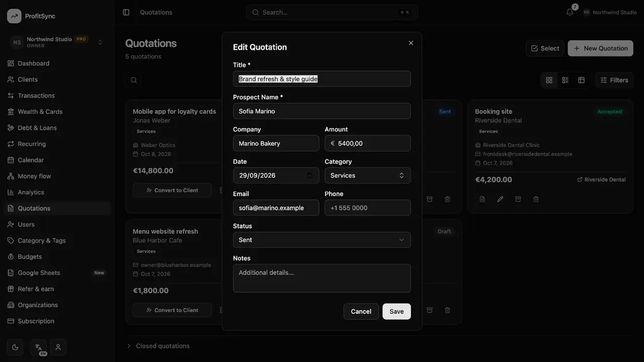Open the Status dropdown showing Sent
The height and width of the screenshot is (362, 644).
click(x=322, y=240)
